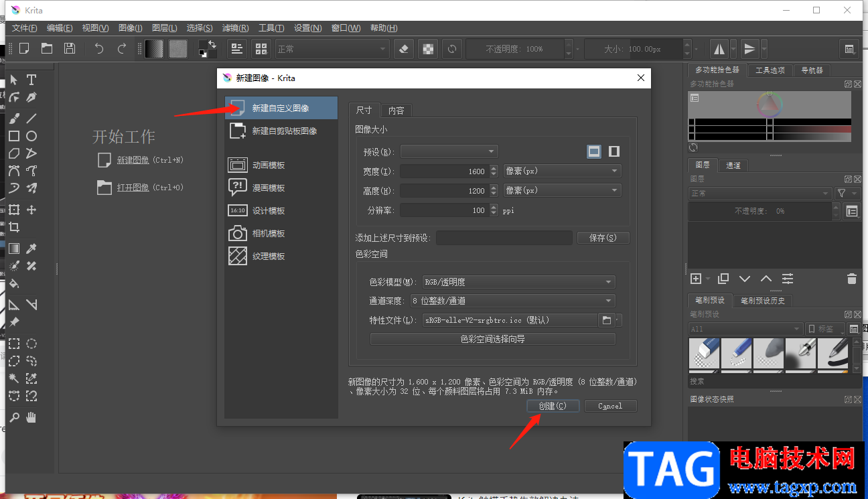Select the Text tool in toolbox

31,80
